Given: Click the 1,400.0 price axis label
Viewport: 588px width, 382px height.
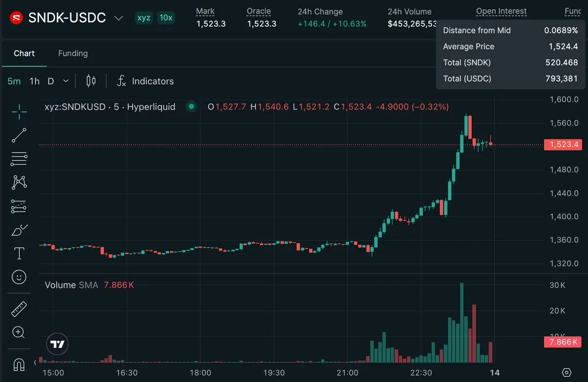Looking at the screenshot, I should (x=564, y=216).
